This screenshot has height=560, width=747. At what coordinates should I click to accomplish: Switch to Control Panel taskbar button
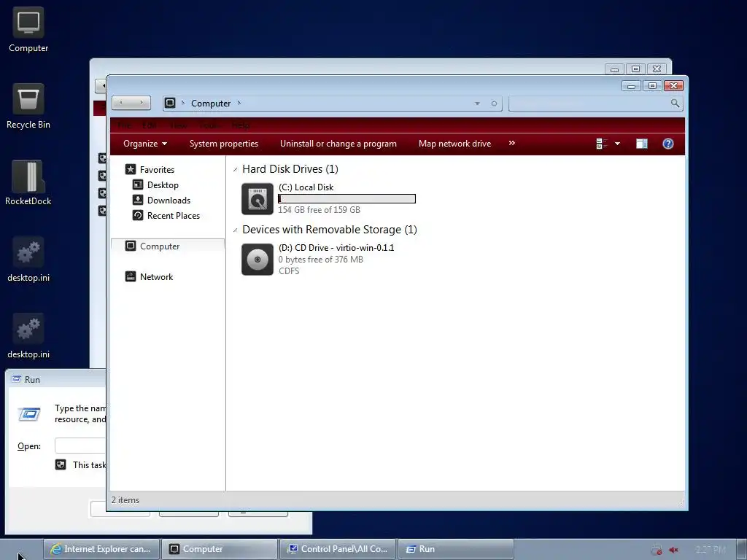337,549
